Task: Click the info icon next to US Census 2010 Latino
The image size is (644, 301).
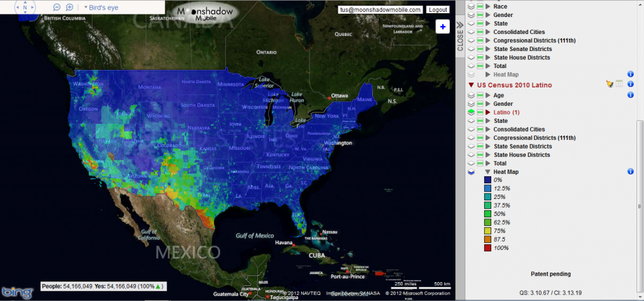Action: (630, 84)
